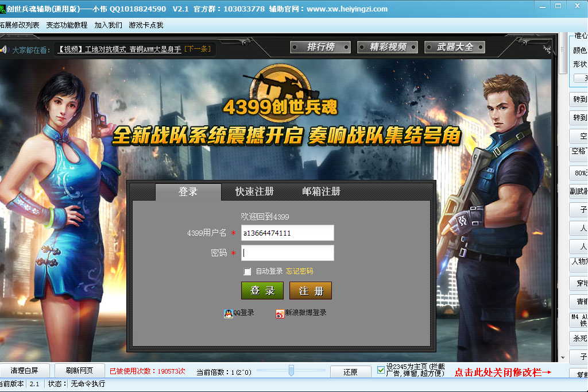Choose QQ登录 text option
This screenshot has width=588, height=392.
[x=243, y=313]
